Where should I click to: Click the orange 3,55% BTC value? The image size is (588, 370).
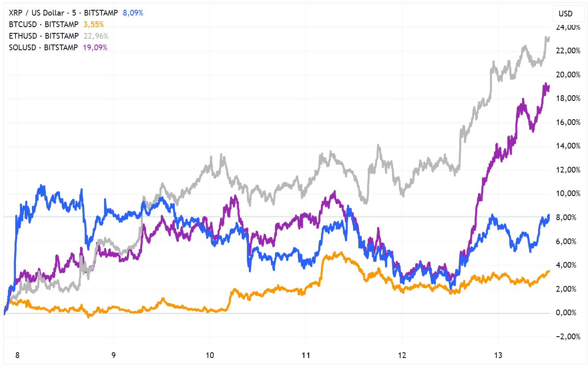[93, 24]
